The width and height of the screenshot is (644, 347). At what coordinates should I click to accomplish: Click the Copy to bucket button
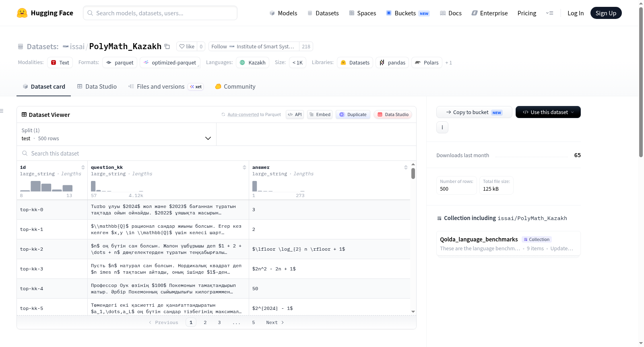tap(474, 112)
